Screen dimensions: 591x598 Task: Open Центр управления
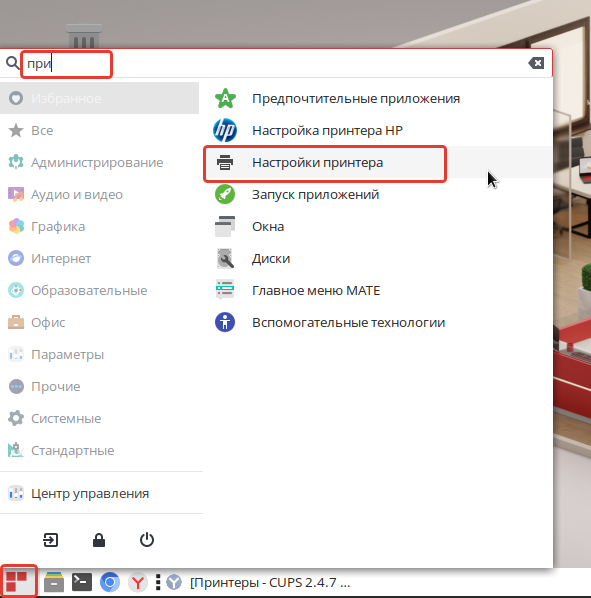pyautogui.click(x=100, y=494)
